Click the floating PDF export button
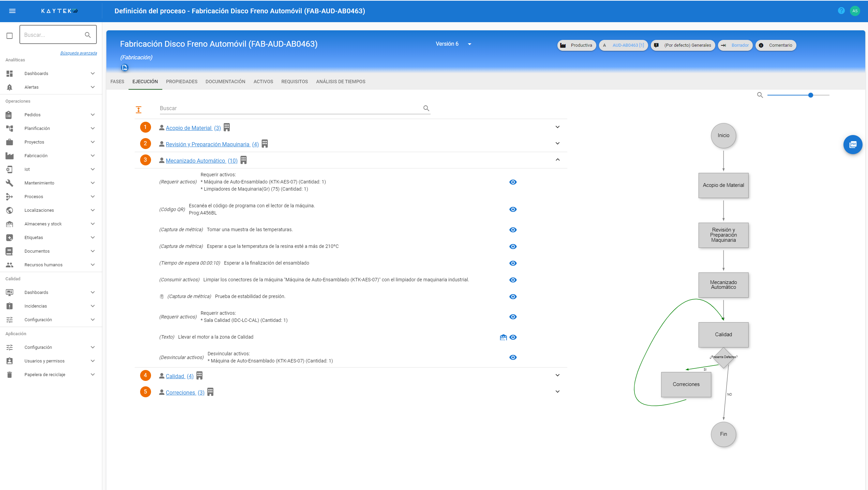The height and width of the screenshot is (490, 868). point(853,145)
